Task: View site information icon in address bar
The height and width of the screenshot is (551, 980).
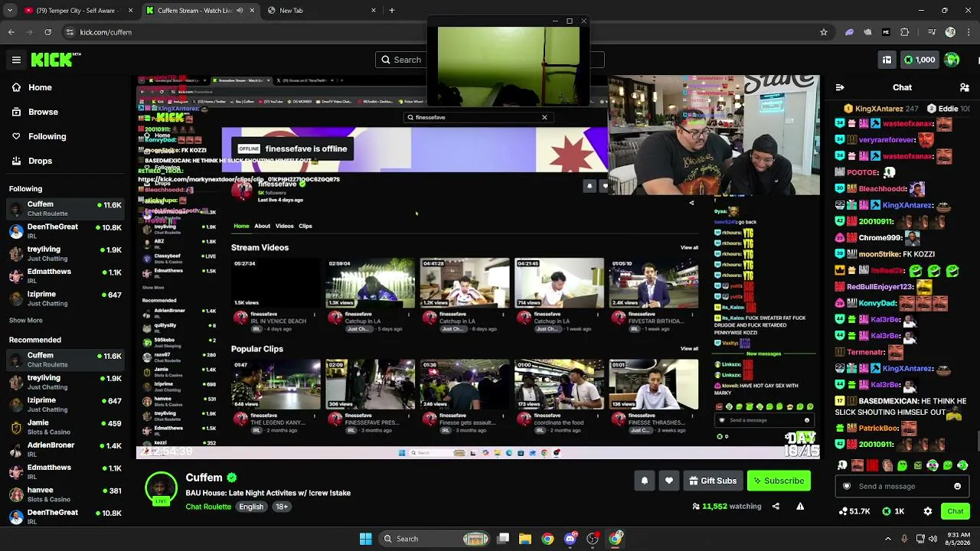Action: pyautogui.click(x=70, y=32)
